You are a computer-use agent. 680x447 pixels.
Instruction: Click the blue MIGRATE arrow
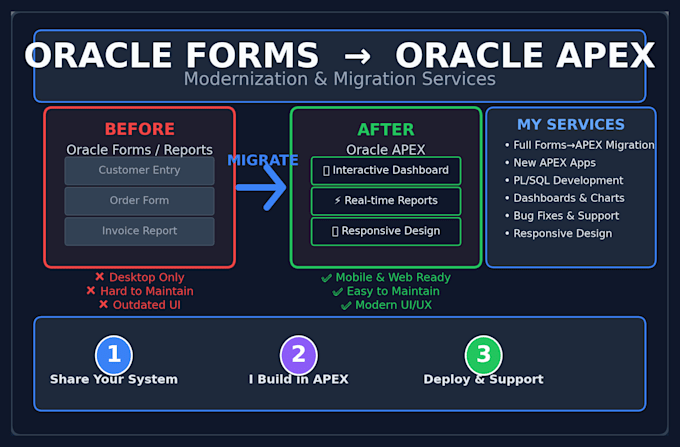click(x=261, y=188)
